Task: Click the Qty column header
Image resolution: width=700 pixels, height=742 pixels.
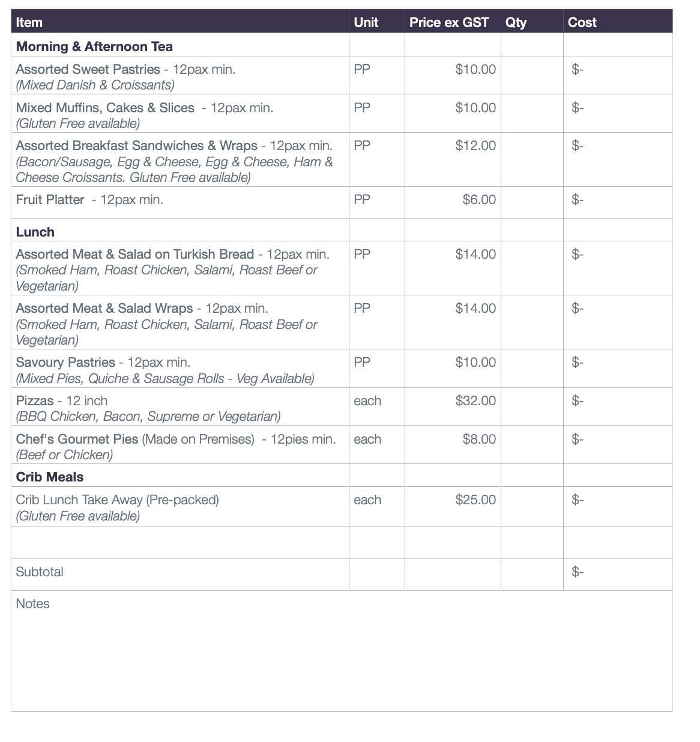Action: point(516,22)
